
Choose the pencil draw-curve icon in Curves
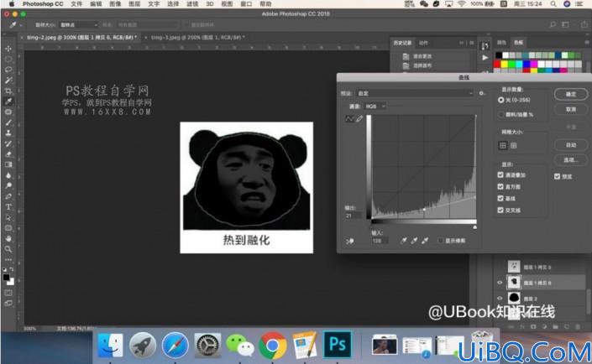click(x=359, y=119)
